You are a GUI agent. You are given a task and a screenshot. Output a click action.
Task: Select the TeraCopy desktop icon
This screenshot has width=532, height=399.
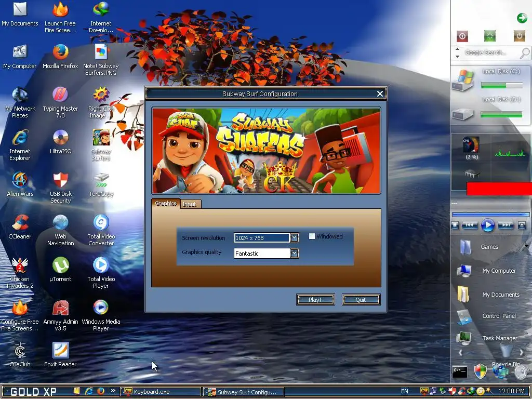point(101,184)
